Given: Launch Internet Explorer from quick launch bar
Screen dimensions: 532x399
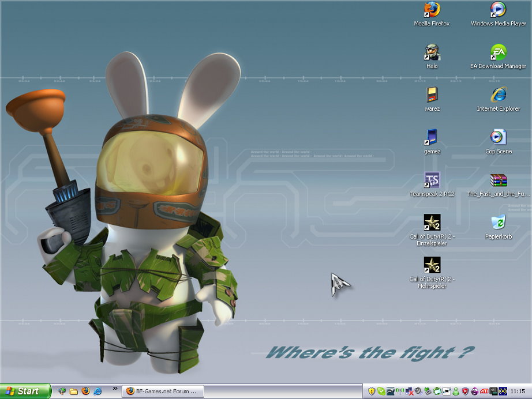Looking at the screenshot, I should 98,391.
